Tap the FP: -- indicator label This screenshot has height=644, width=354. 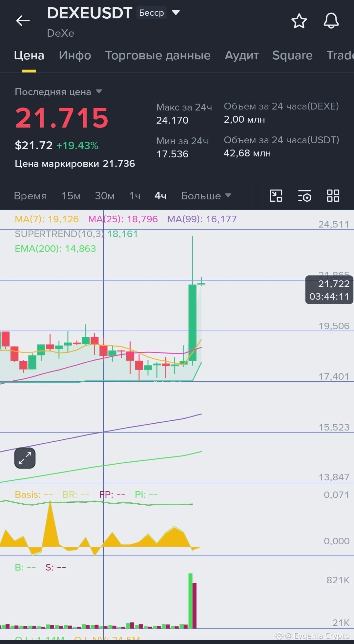[x=112, y=494]
